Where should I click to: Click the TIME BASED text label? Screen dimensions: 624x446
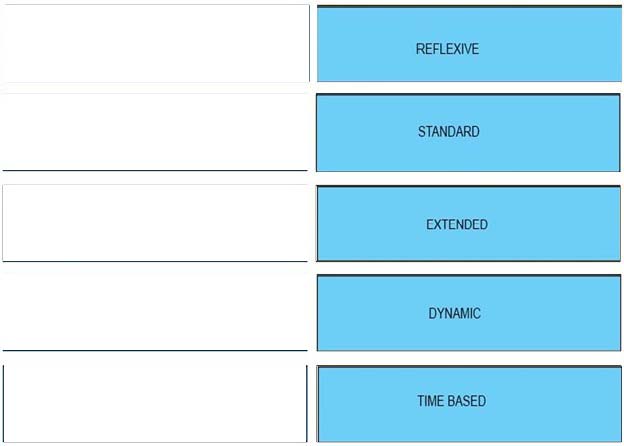(x=452, y=401)
